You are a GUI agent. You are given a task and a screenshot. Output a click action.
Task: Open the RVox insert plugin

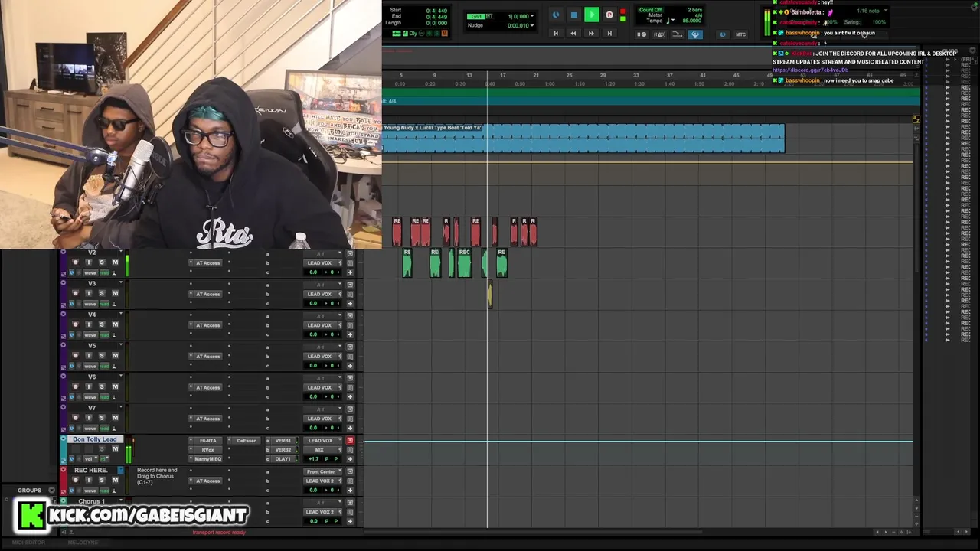207,450
